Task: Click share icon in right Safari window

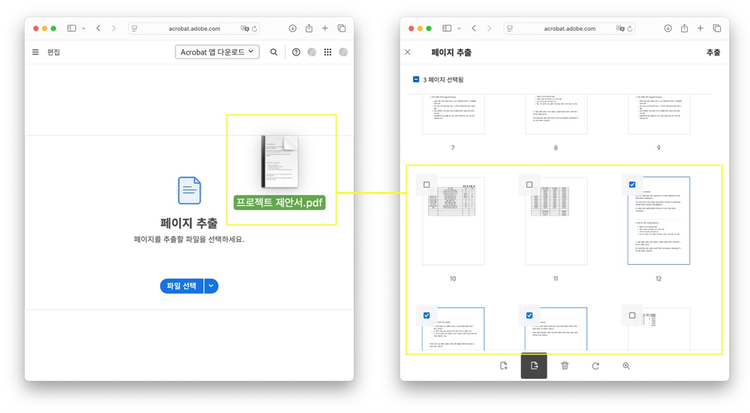Action: [x=684, y=28]
